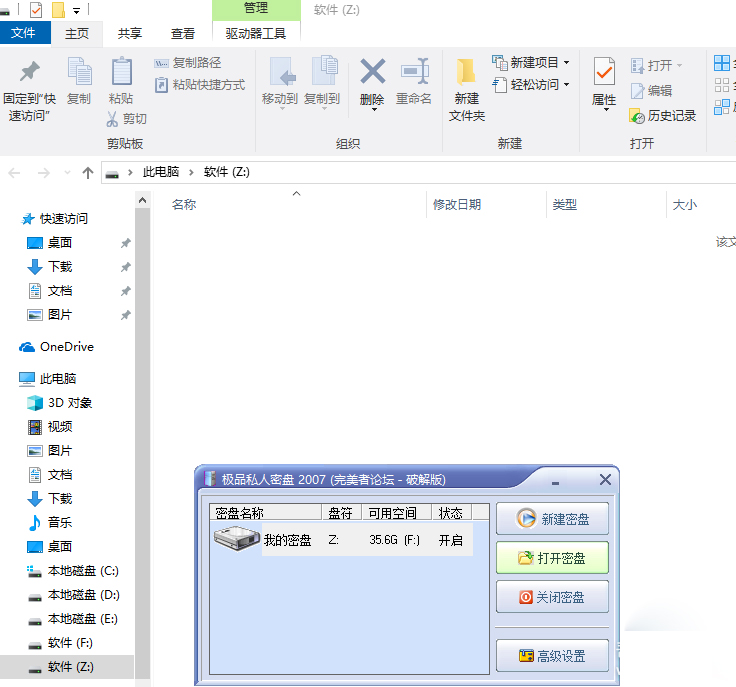
Task: Sort by 类型 column header
Action: point(565,205)
